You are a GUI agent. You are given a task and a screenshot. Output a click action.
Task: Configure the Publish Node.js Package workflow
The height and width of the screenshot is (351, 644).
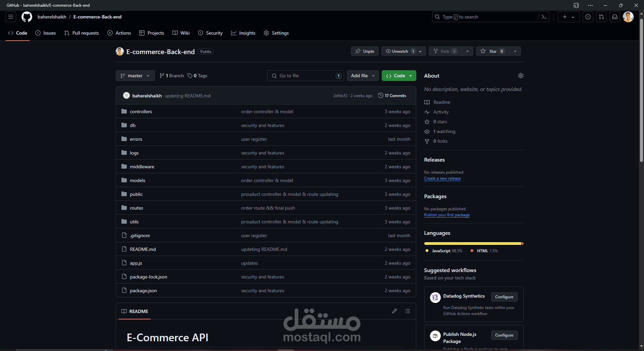tap(504, 335)
